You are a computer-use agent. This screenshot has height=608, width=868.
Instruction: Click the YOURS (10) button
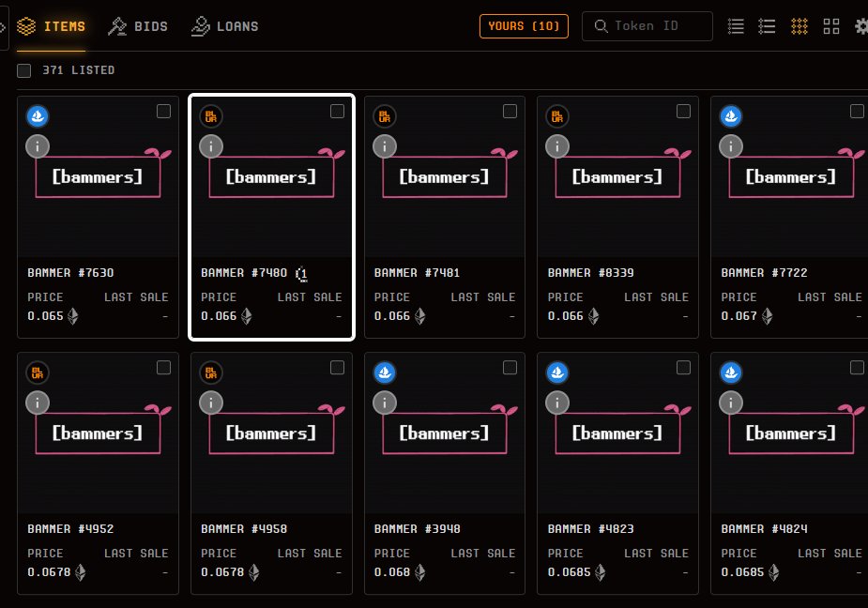[524, 26]
